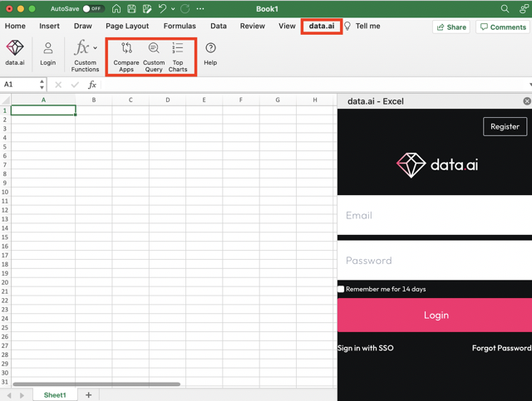
Task: Select column D header
Action: coord(168,100)
